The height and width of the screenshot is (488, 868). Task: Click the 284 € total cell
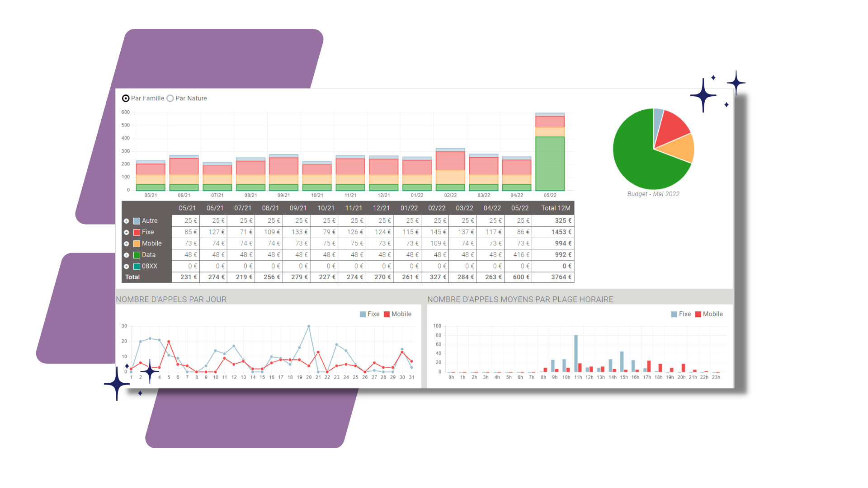[x=463, y=277]
